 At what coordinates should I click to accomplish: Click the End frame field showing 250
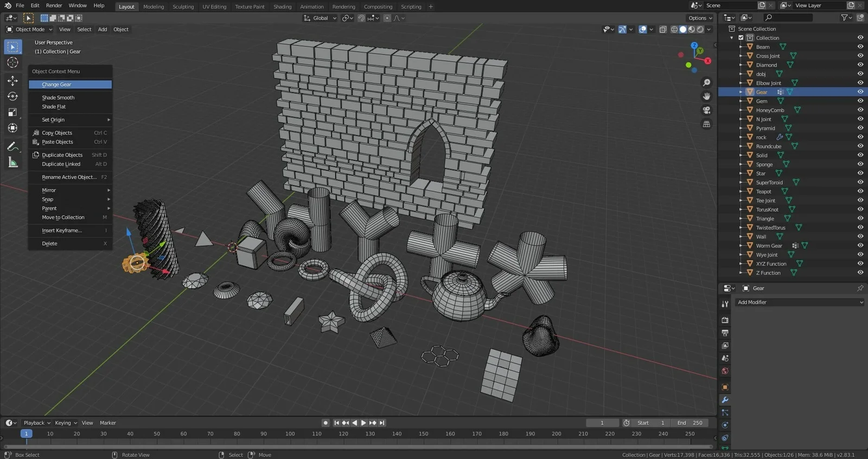click(690, 423)
